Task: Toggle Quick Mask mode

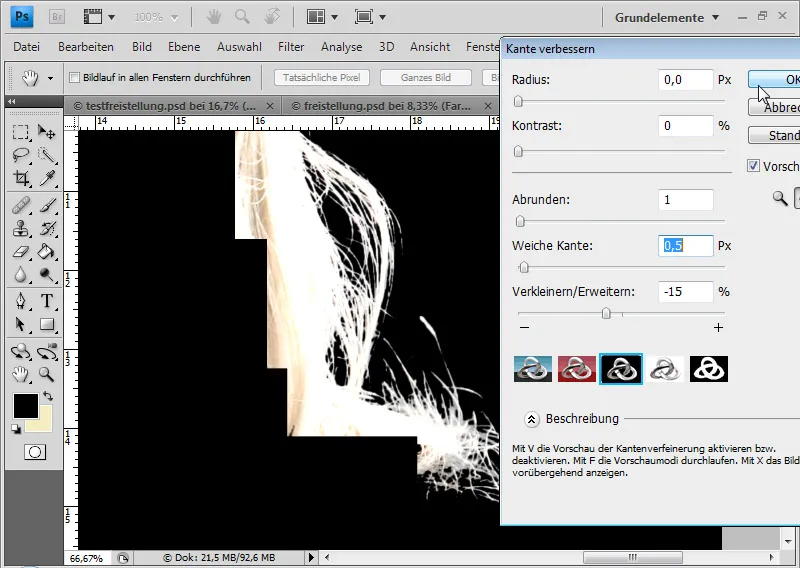Action: (x=35, y=452)
